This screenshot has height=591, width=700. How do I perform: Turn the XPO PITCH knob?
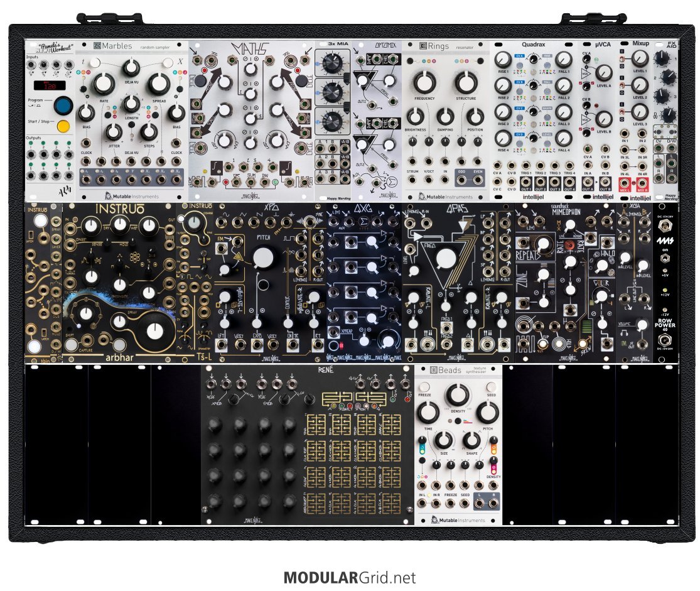click(x=263, y=259)
